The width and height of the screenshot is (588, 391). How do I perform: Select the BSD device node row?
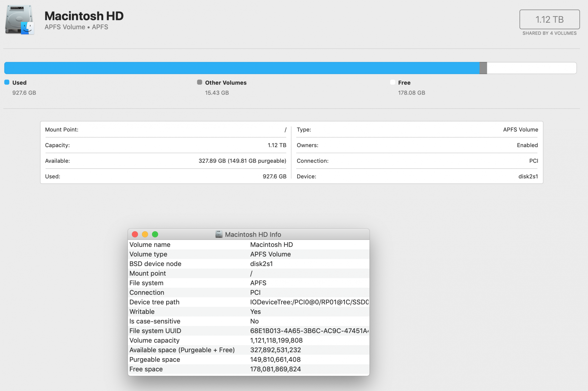[x=249, y=264]
